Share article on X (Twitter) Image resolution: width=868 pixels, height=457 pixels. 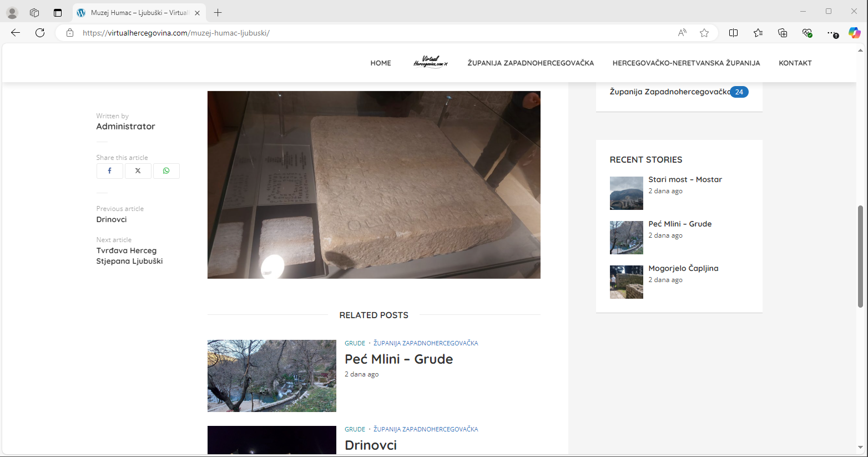(x=138, y=171)
